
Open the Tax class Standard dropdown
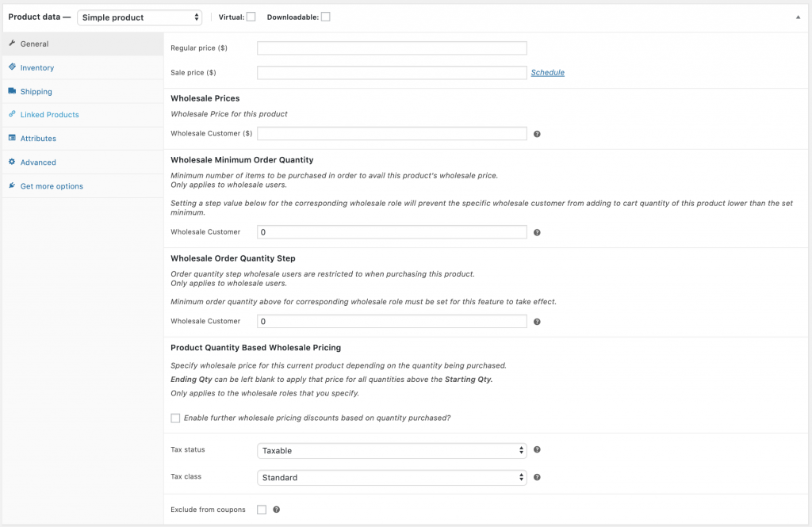[392, 477]
